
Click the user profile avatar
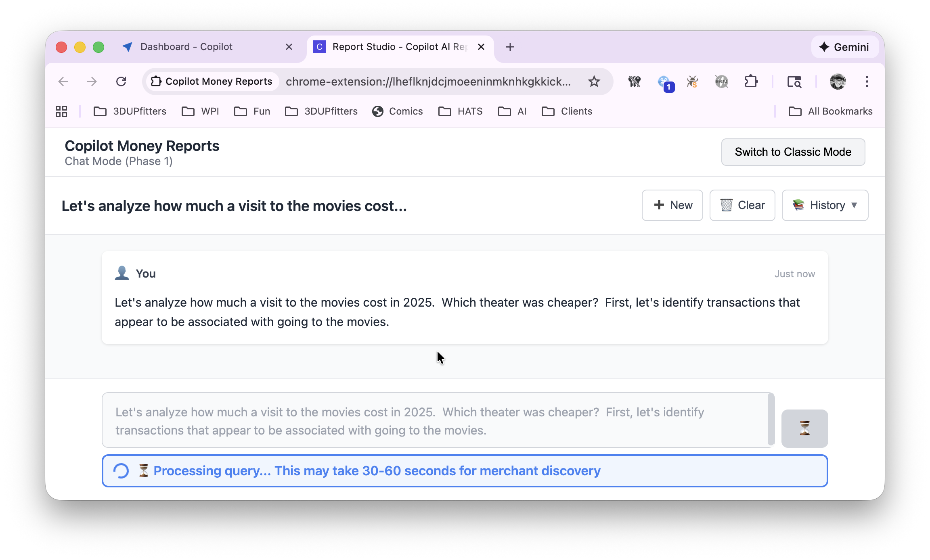point(838,81)
